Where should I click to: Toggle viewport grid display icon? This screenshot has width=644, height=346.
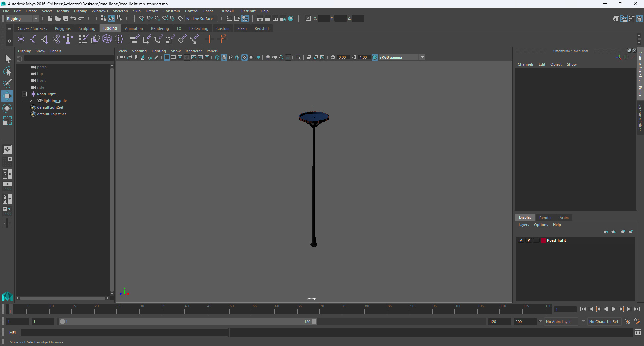click(x=167, y=57)
